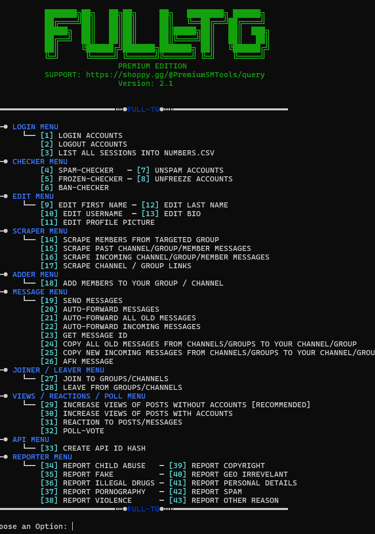This screenshot has width=375, height=534.
Task: Select option [36] REPORT ILLEGAL DRUGS
Action: (x=97, y=483)
